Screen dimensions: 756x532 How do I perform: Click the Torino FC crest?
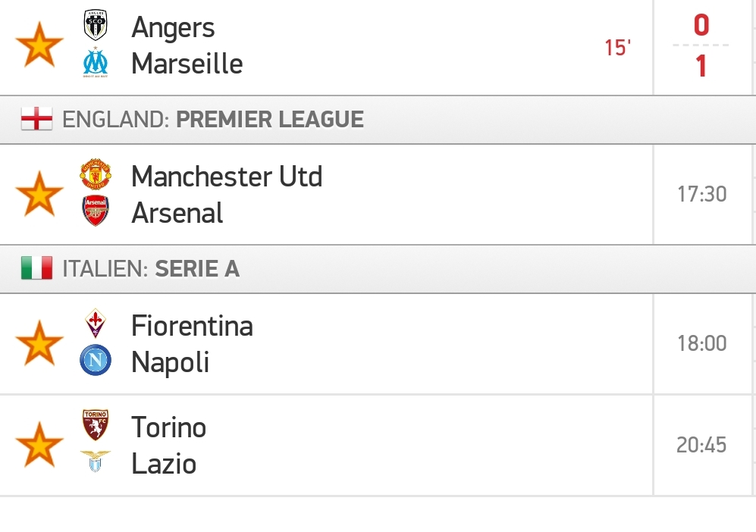(96, 425)
